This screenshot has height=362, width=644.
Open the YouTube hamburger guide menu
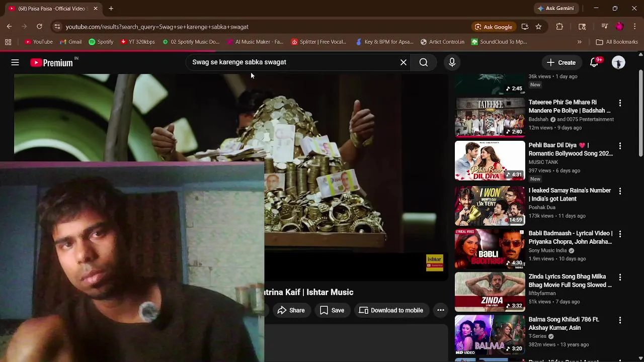pyautogui.click(x=15, y=62)
